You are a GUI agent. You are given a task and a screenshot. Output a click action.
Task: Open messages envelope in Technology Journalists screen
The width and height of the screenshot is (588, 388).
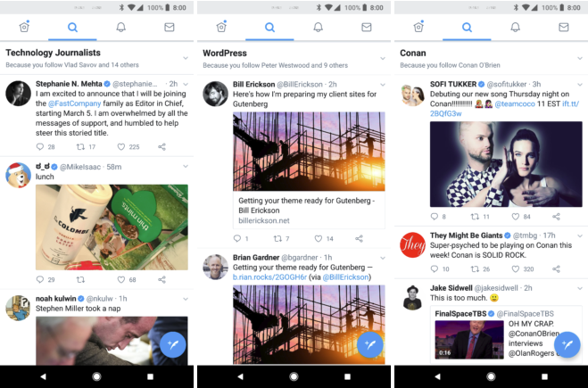pyautogui.click(x=170, y=27)
